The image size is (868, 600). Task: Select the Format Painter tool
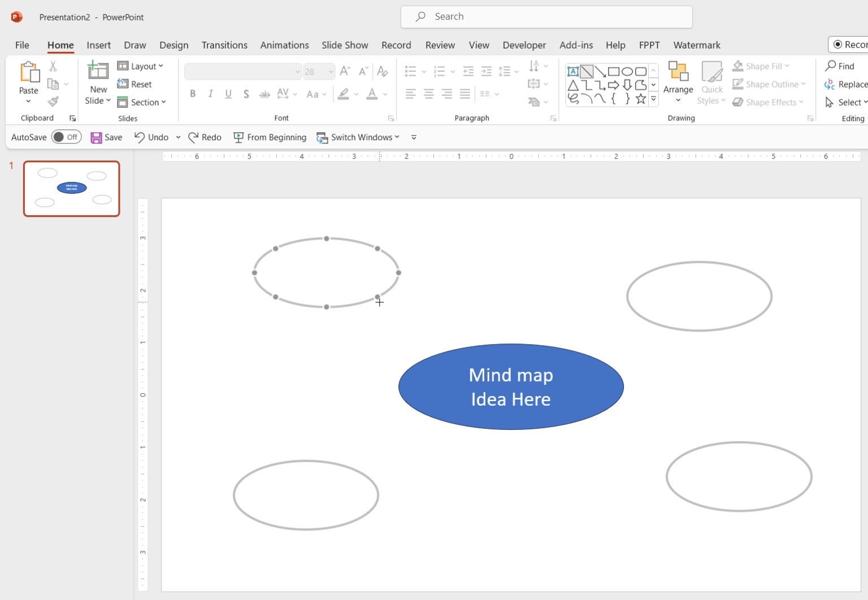click(53, 102)
